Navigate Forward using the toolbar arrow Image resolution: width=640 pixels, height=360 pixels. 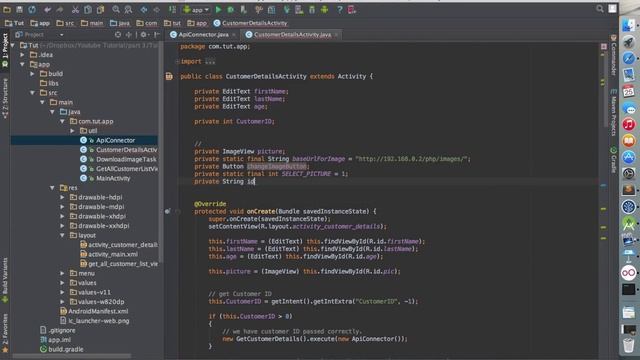pos(156,9)
